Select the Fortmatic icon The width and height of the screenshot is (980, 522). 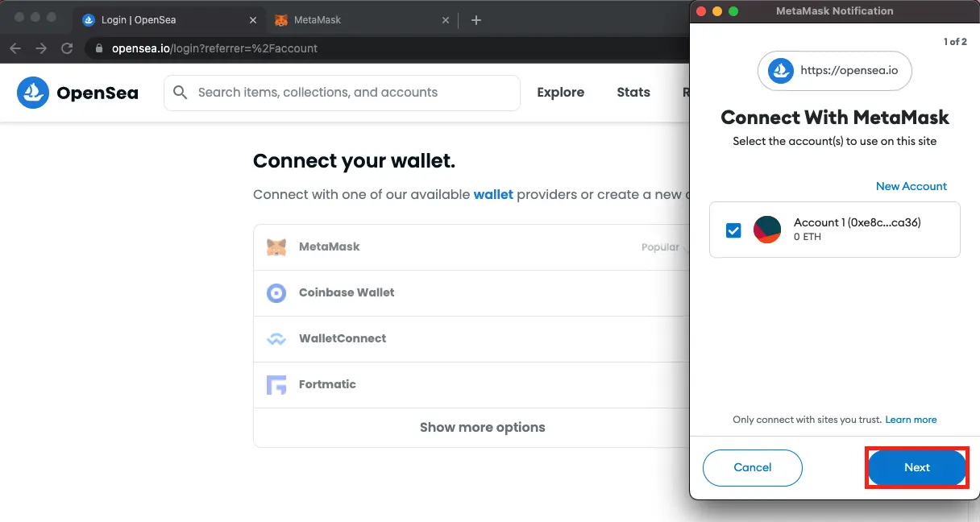[x=276, y=384]
